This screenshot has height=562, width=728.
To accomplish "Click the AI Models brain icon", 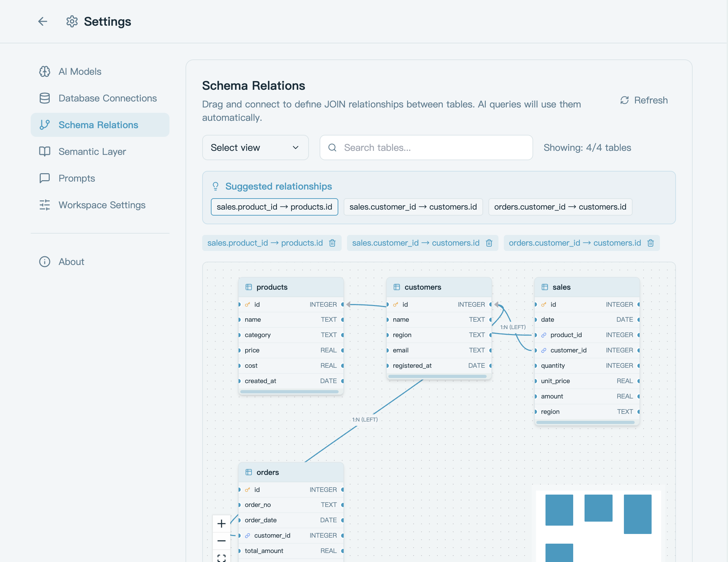I will 45,71.
